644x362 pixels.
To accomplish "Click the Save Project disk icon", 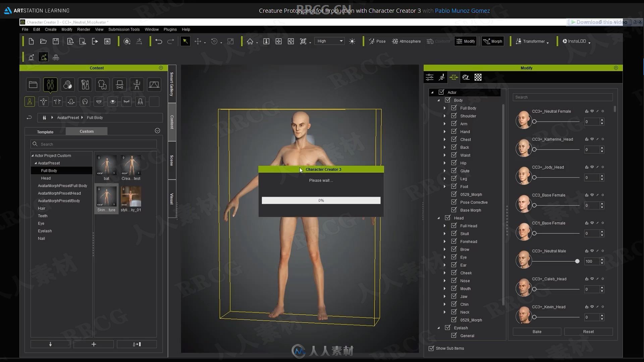I will coord(56,41).
